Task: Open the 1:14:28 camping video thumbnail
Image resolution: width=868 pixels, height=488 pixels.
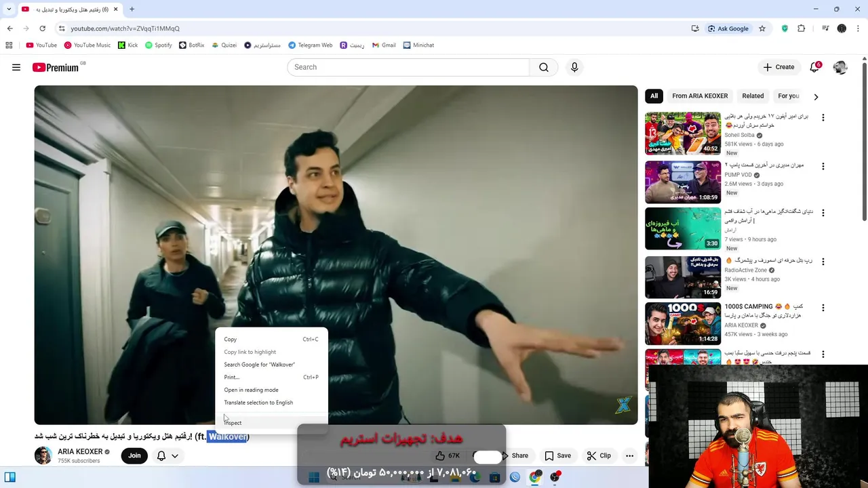Action: coord(683,323)
